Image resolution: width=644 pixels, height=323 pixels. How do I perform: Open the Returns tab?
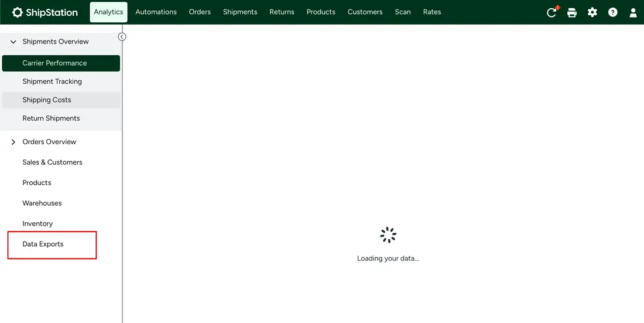[282, 12]
